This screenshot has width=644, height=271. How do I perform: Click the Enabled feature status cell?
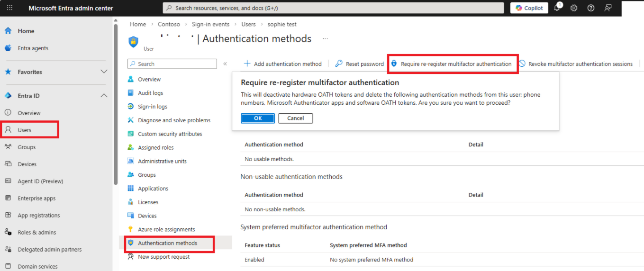(x=254, y=260)
